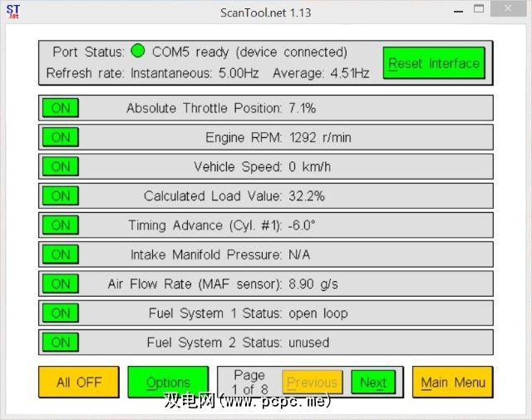Click the 'Absolute Throttle Position: 7.1%' reading
The height and width of the screenshot is (420, 532).
(x=221, y=108)
